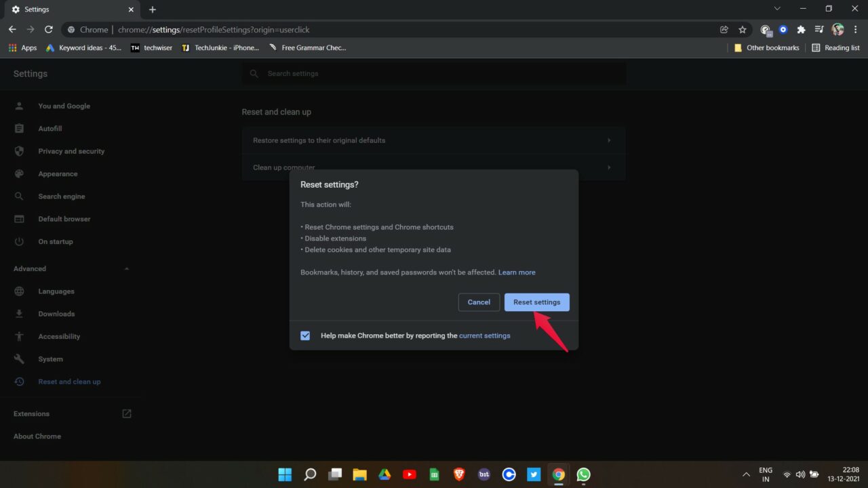This screenshot has width=868, height=488.
Task: Open Languages settings
Action: coord(56,291)
